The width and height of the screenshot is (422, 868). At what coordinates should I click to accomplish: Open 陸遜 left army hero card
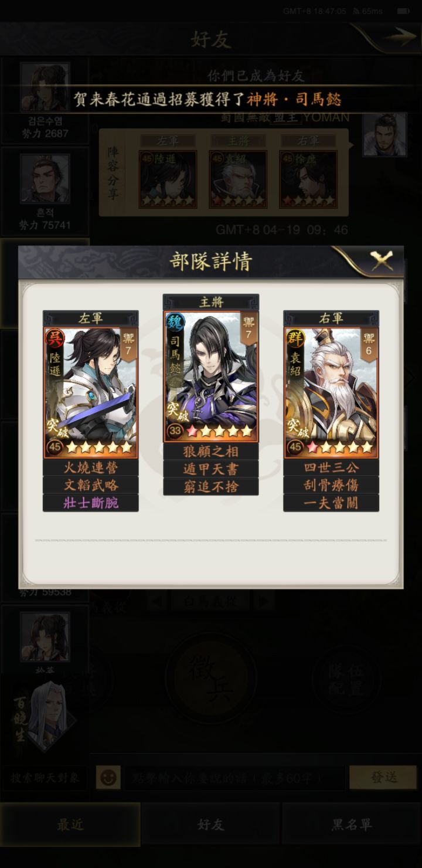click(91, 392)
